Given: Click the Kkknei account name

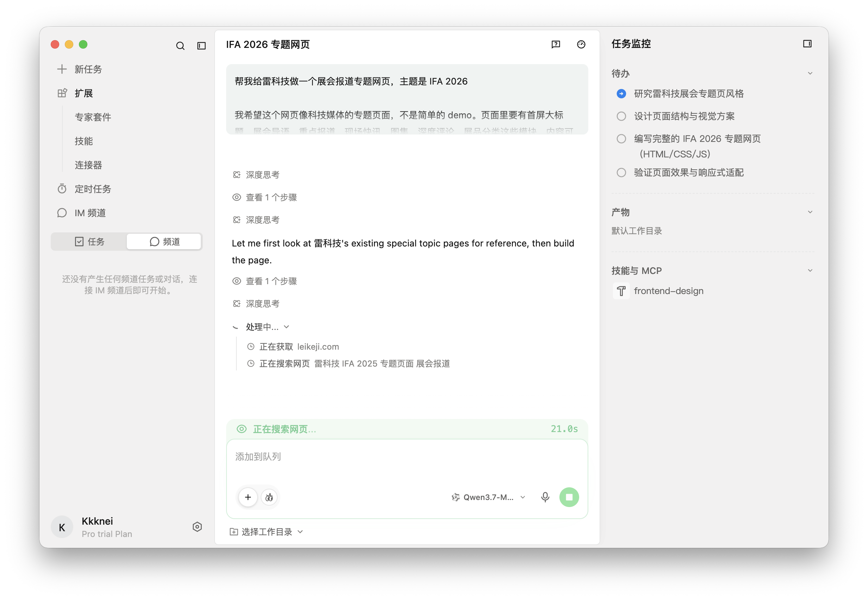Looking at the screenshot, I should pos(98,521).
